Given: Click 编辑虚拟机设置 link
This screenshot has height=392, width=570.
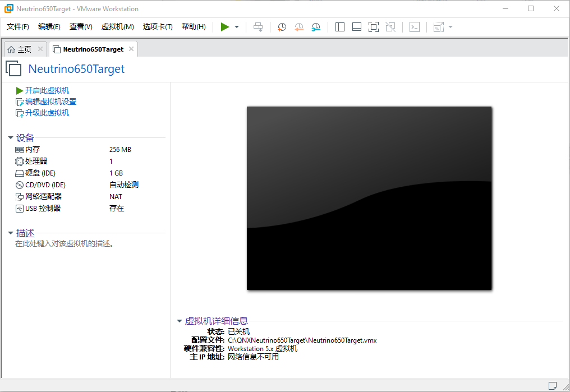Looking at the screenshot, I should 45,102.
